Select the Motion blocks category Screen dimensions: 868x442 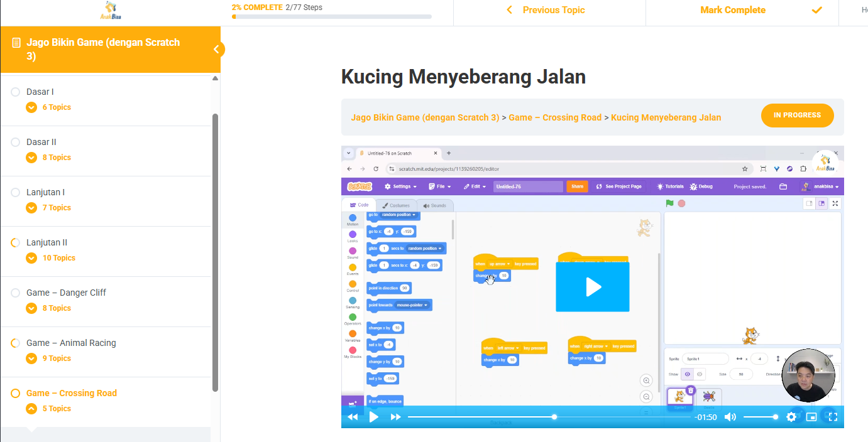click(x=352, y=218)
